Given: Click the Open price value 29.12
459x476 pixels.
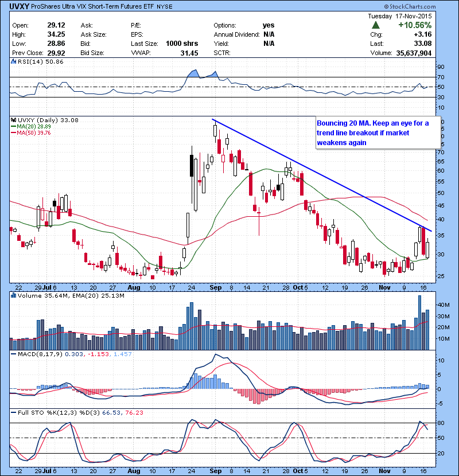Looking at the screenshot, I should 56,25.
